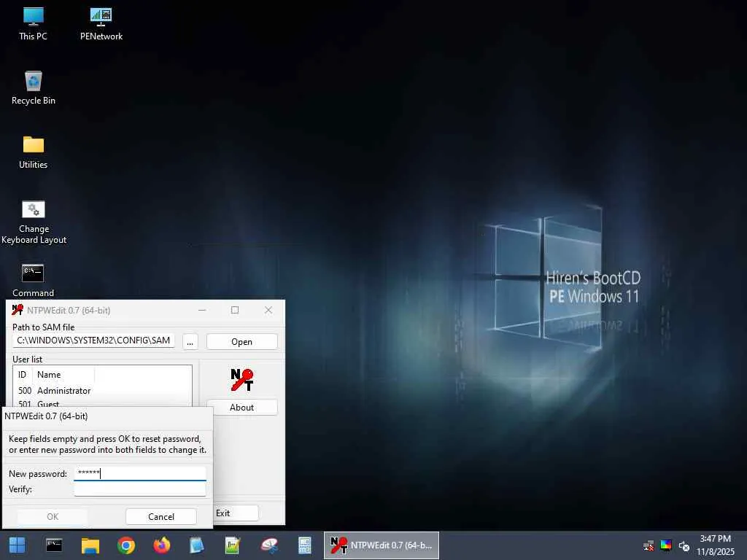
Task: Close the NTPWEdit main window
Action: click(268, 310)
